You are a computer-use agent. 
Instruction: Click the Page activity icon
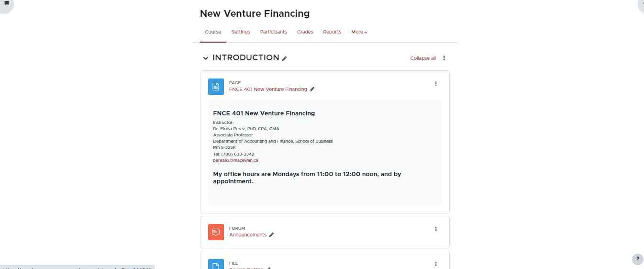216,87
